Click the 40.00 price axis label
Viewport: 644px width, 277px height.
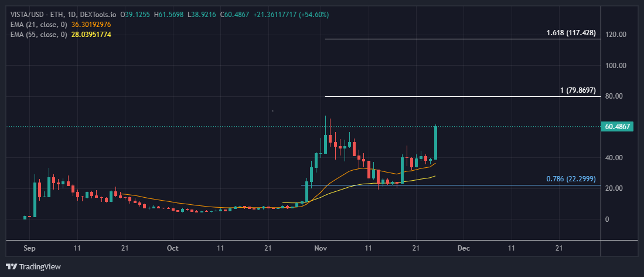(x=614, y=158)
